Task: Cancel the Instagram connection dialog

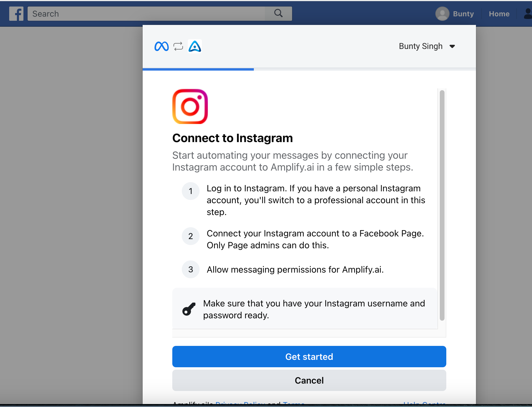Action: (x=309, y=380)
